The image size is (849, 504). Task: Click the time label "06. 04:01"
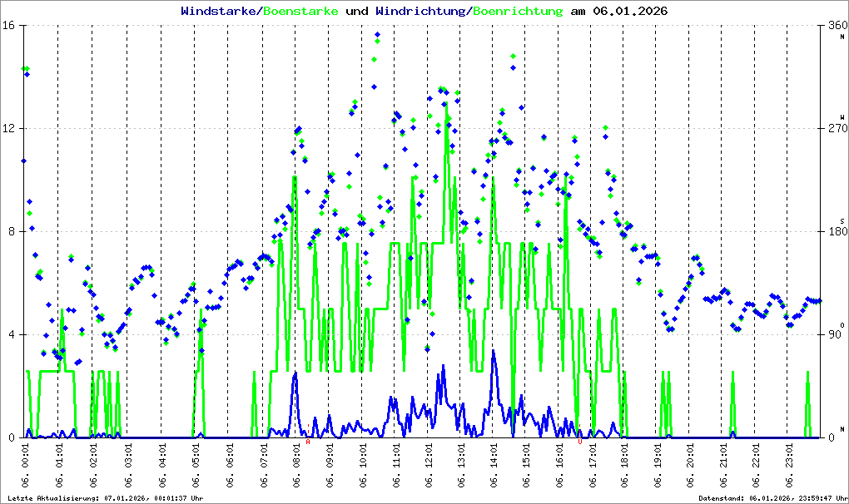click(x=162, y=466)
